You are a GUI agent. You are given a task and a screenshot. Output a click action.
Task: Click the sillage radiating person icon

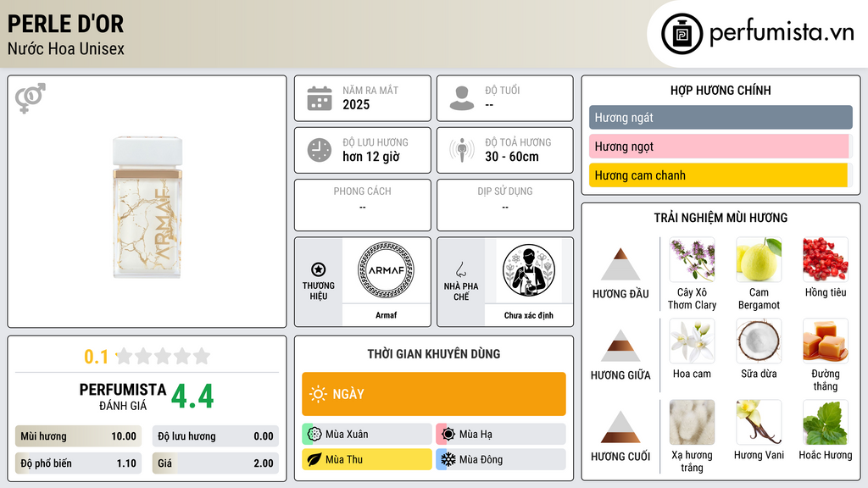pyautogui.click(x=462, y=150)
